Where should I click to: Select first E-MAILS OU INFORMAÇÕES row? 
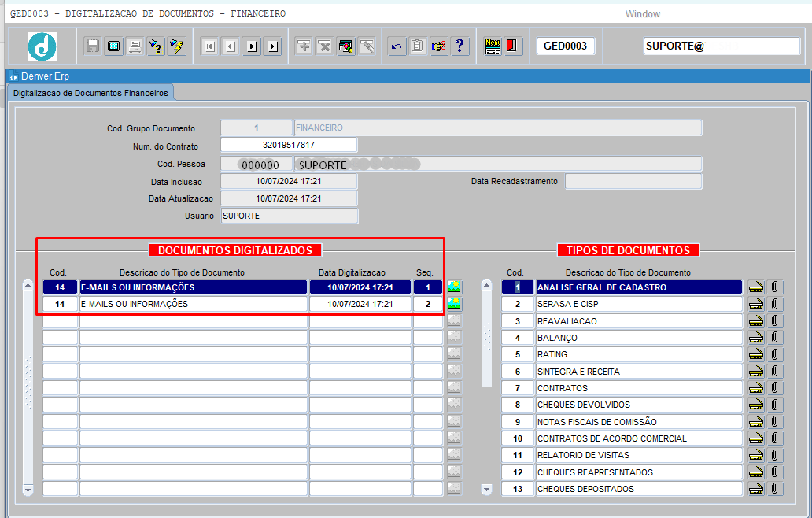click(194, 287)
